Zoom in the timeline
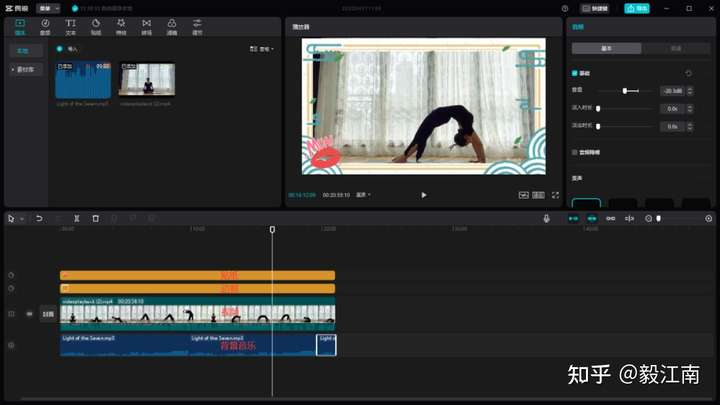Image resolution: width=720 pixels, height=405 pixels. click(709, 219)
